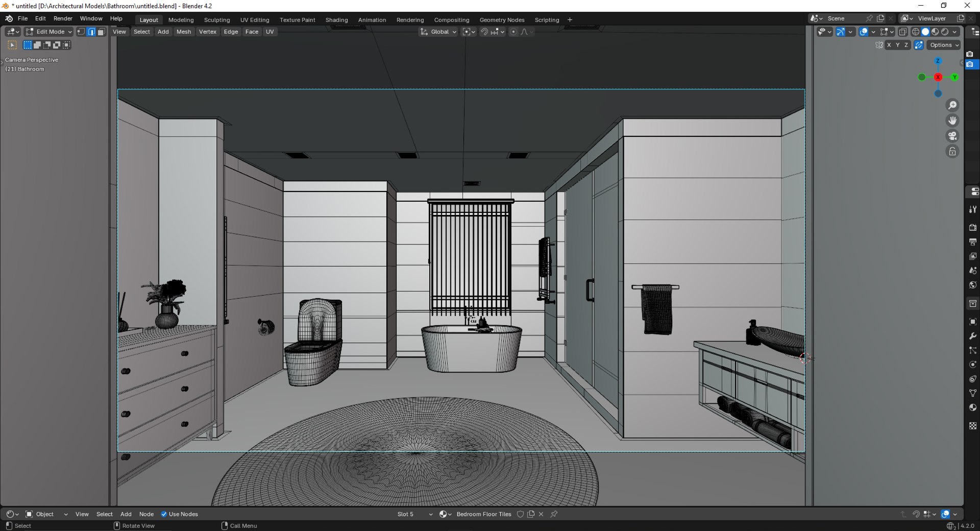Set selection mode to subtract
The width and height of the screenshot is (980, 531).
point(47,45)
